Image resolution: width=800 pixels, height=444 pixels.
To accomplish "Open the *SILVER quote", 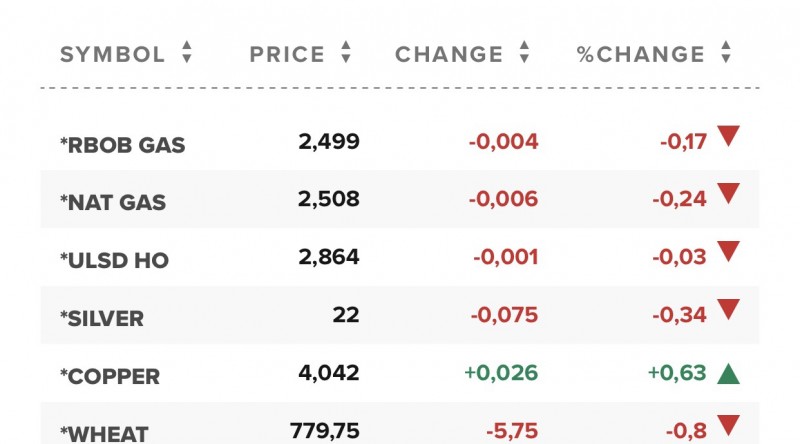I will (102, 319).
